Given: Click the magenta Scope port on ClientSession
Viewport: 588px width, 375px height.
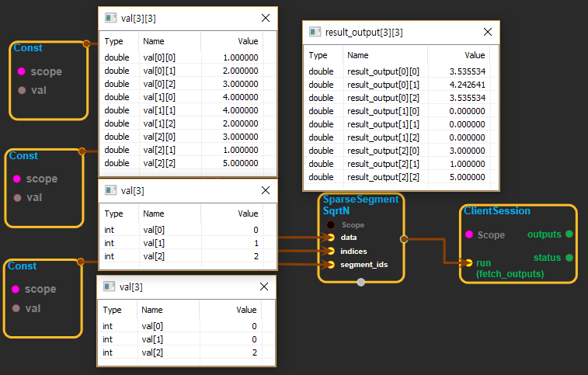Looking at the screenshot, I should click(468, 234).
